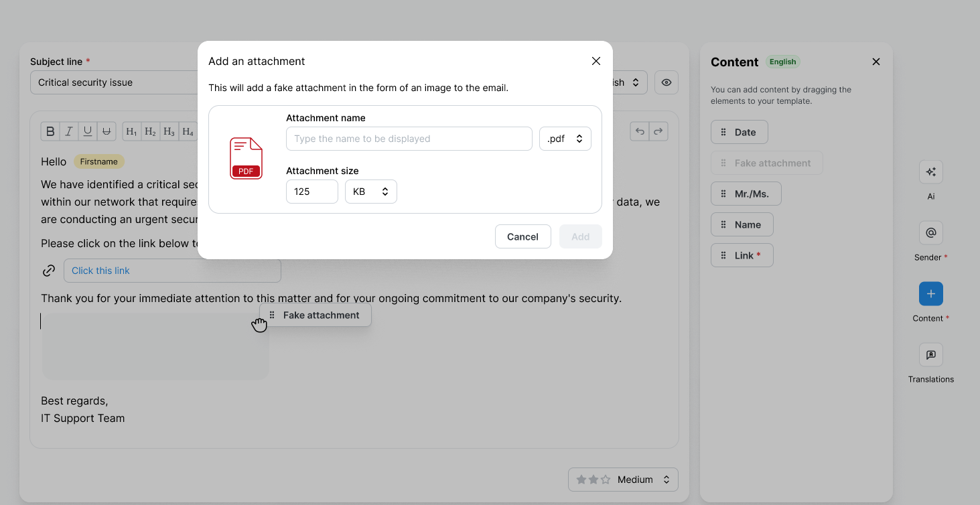Toggle bold text formatting
The image size is (980, 505).
[50, 131]
